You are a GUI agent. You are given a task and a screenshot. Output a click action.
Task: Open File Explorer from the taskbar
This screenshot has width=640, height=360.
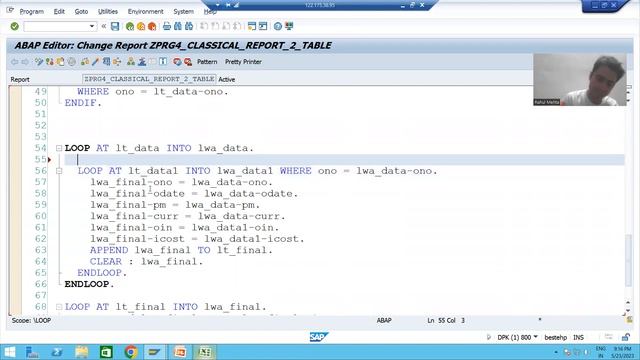tap(82, 352)
